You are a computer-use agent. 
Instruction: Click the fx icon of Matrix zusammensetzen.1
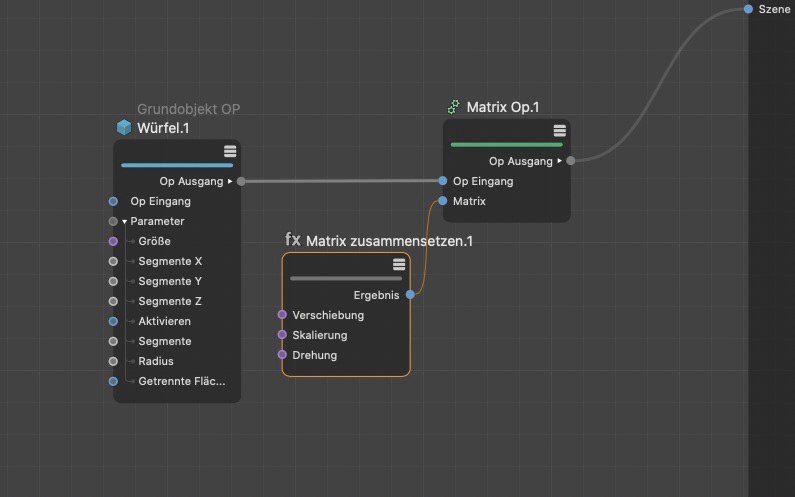point(293,240)
